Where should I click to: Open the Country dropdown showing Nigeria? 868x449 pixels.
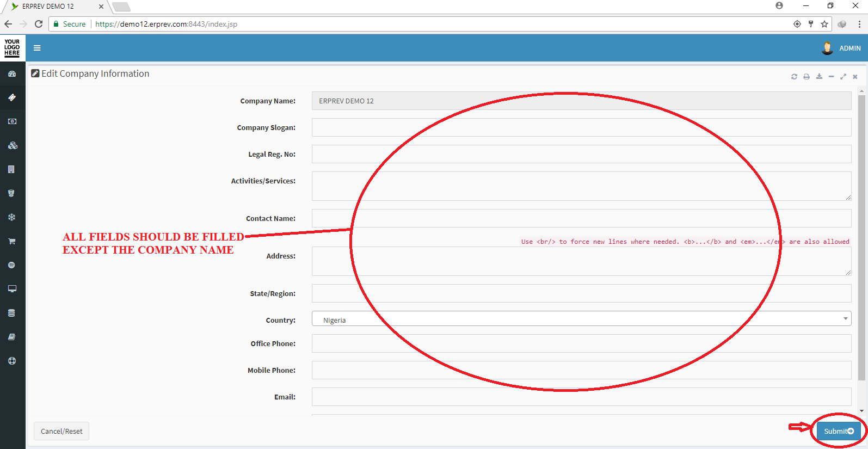click(x=581, y=319)
